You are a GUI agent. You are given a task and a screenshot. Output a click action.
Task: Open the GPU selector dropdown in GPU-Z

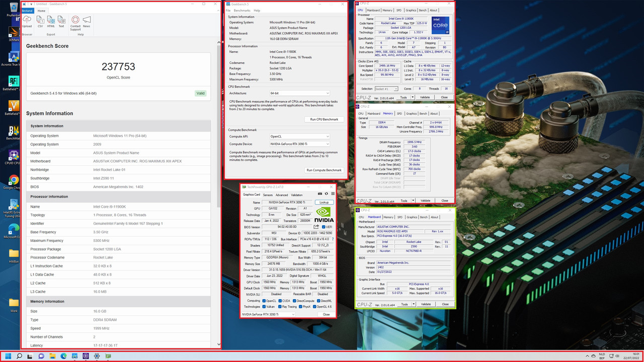tap(268, 314)
